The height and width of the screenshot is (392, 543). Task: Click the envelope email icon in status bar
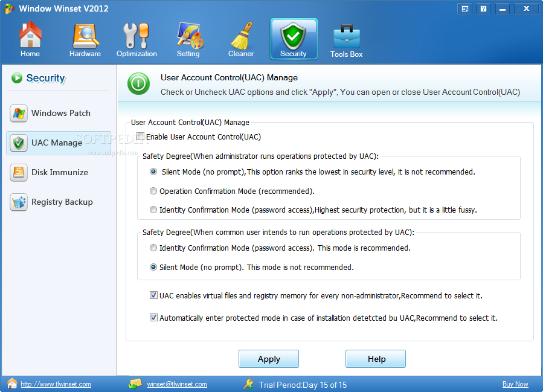tap(135, 384)
